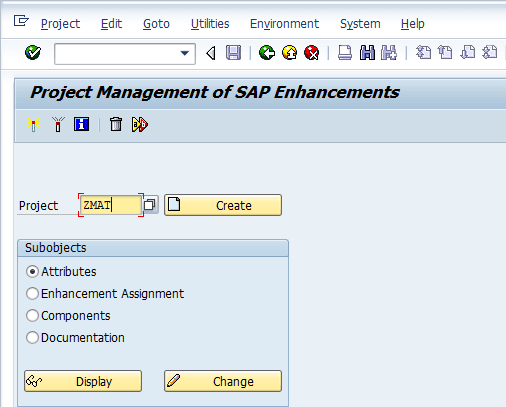Click the Save diskette icon

point(233,53)
